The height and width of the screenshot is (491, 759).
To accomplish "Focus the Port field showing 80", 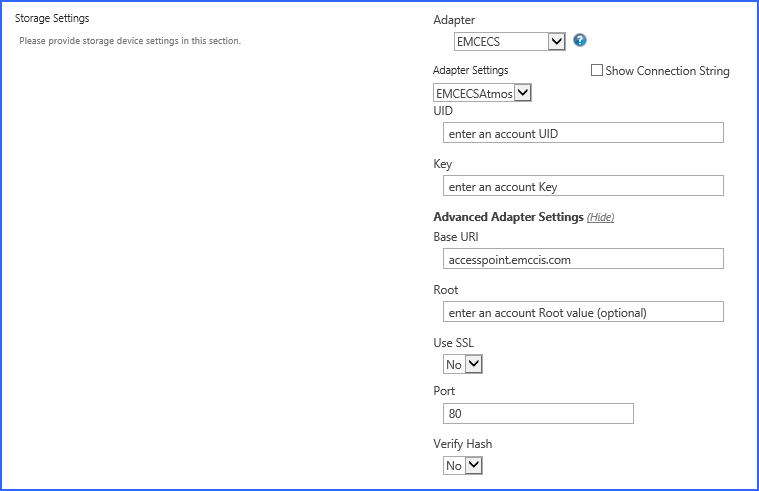I will click(538, 413).
